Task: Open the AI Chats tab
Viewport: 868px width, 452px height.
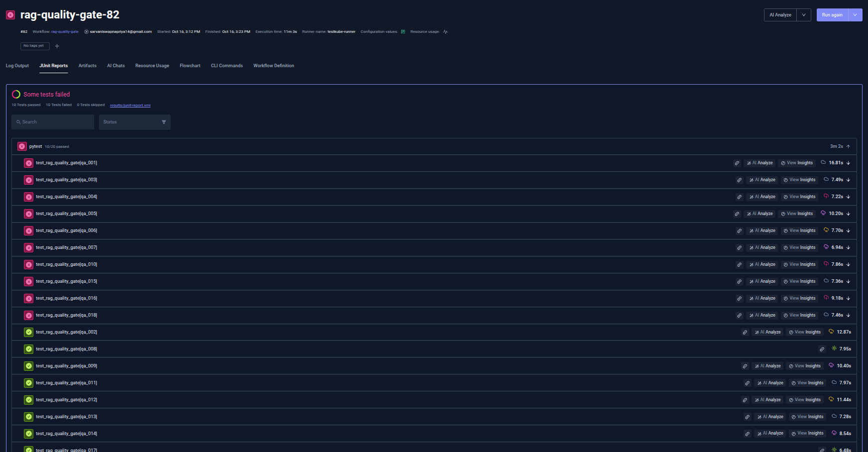Action: [116, 66]
